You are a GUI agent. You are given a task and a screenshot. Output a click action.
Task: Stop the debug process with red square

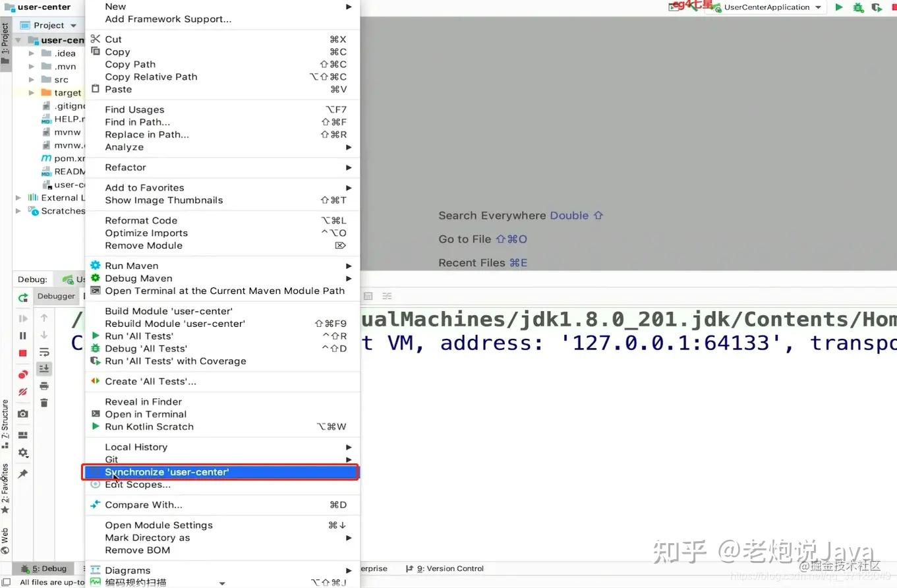point(23,353)
